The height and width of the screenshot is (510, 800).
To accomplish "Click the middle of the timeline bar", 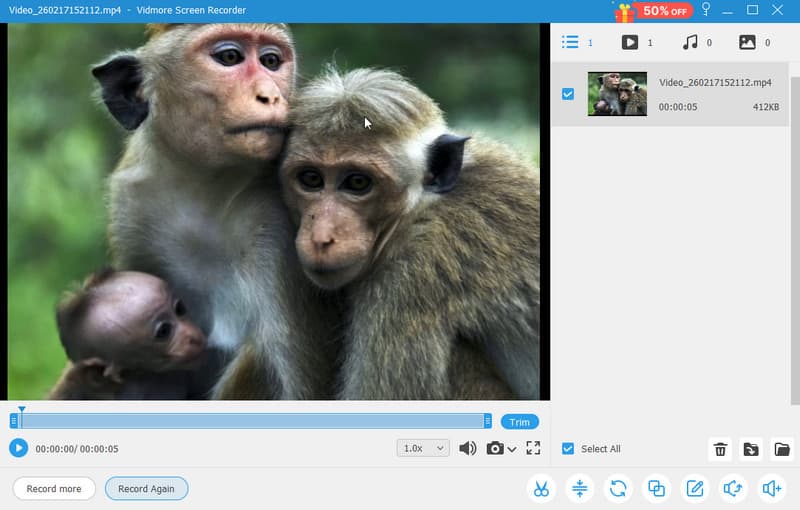I will (x=251, y=421).
